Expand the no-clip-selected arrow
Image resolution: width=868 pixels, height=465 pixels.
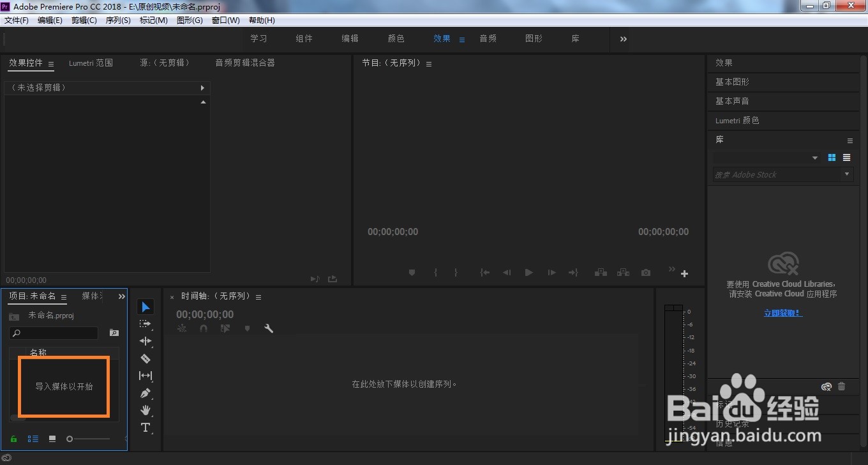(202, 88)
